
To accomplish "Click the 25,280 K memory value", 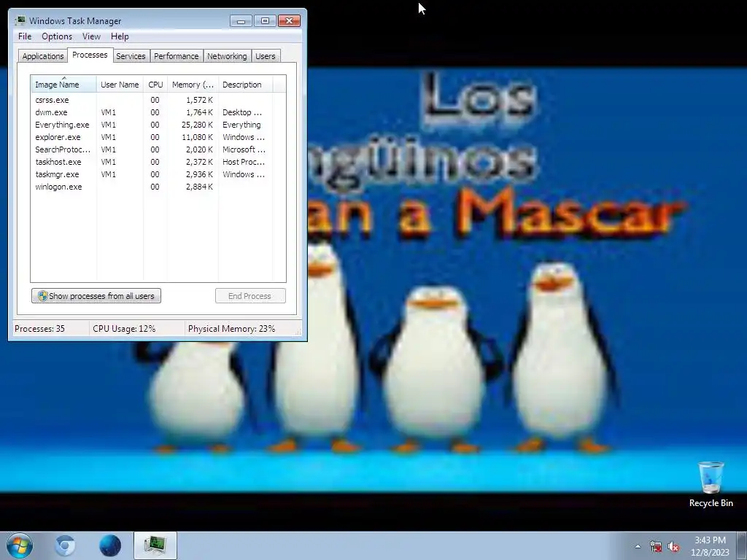I will (197, 125).
